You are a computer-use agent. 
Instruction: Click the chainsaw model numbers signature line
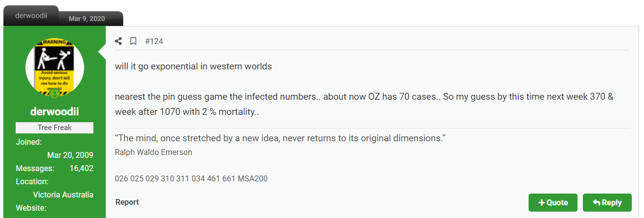191,178
